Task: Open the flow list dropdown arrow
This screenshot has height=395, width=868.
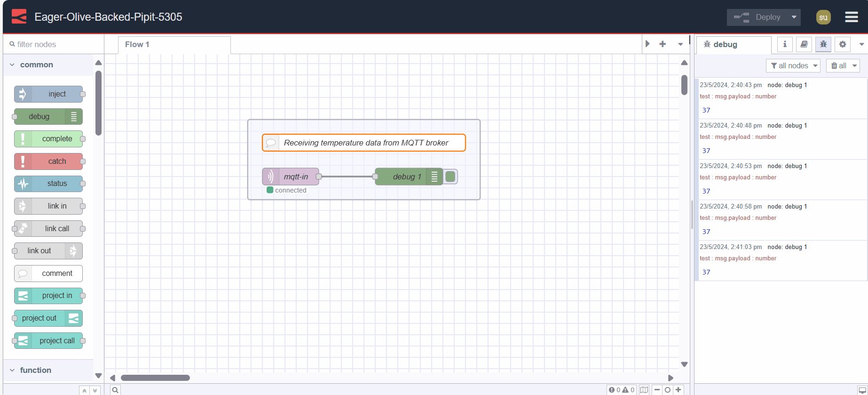Action: pyautogui.click(x=680, y=44)
